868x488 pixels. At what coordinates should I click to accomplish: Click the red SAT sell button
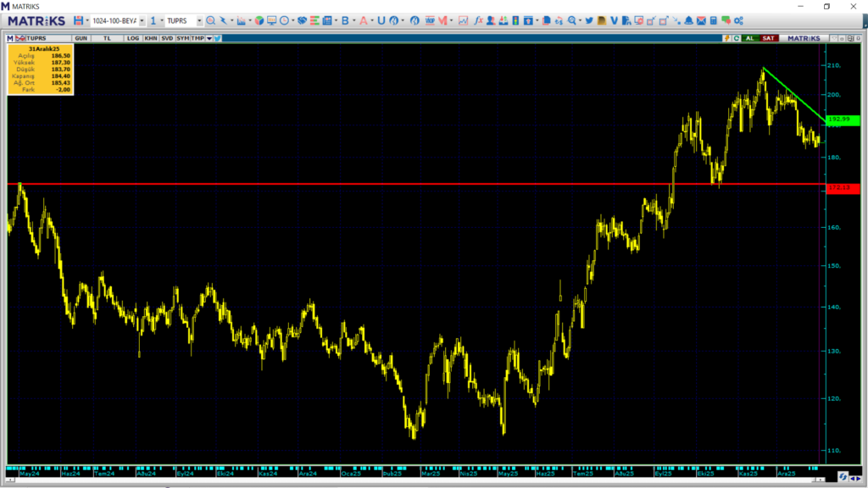point(768,38)
